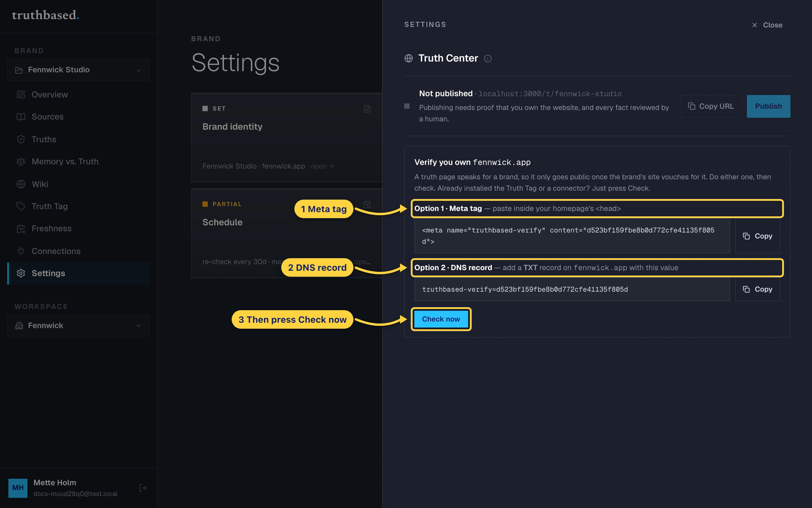This screenshot has height=508, width=812.
Task: Copy the truth page URL
Action: click(x=711, y=106)
